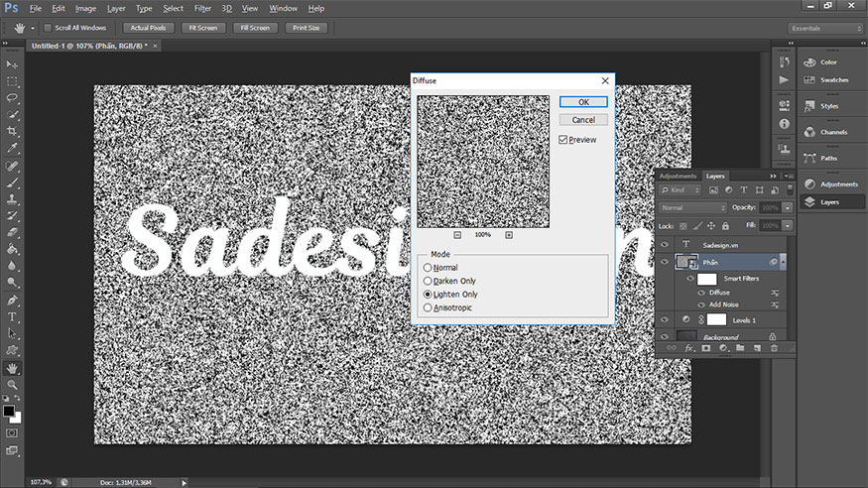Add a layer mask from Layers panel

pyautogui.click(x=705, y=348)
